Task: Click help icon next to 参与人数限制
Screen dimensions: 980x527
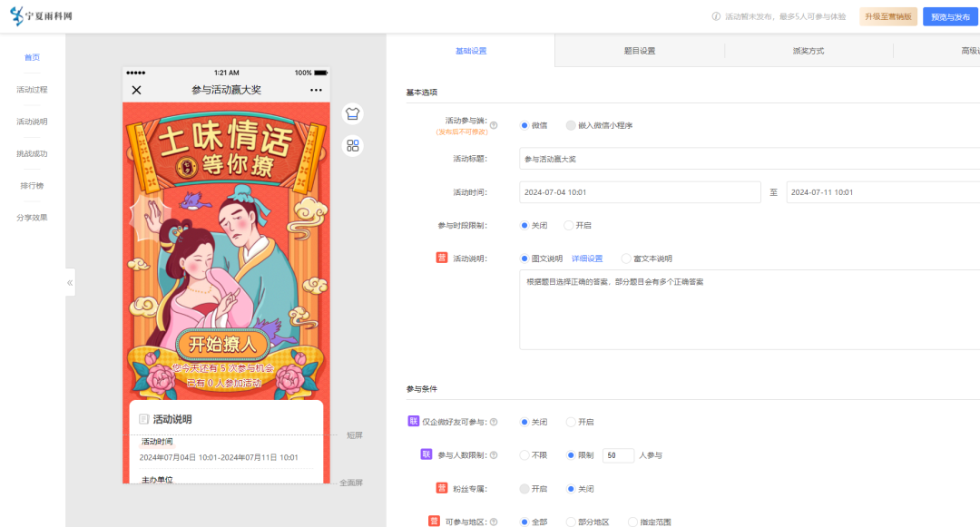Action: [x=494, y=455]
